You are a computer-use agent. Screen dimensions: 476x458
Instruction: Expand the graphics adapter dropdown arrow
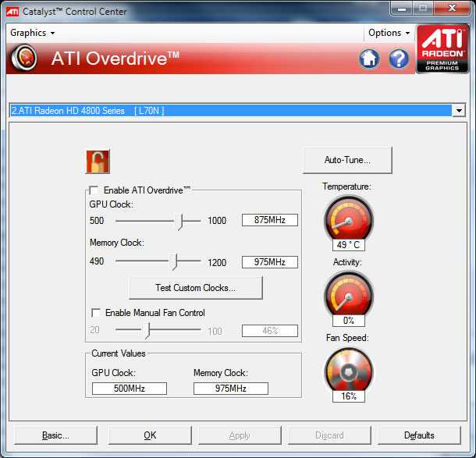coord(459,111)
